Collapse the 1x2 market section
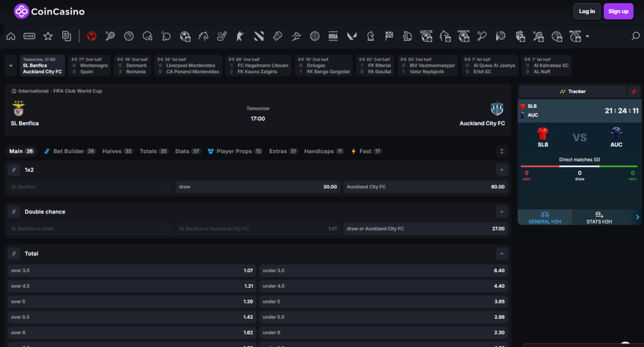644x347 pixels. pos(501,170)
